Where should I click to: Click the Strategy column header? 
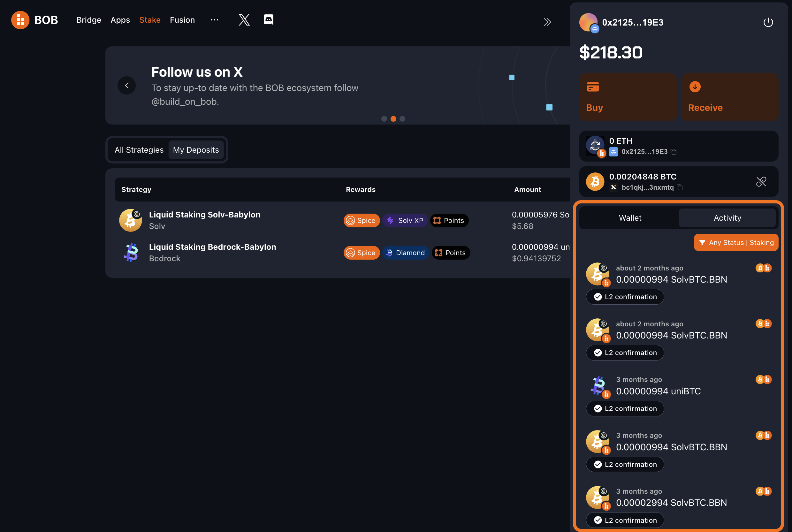(x=136, y=190)
